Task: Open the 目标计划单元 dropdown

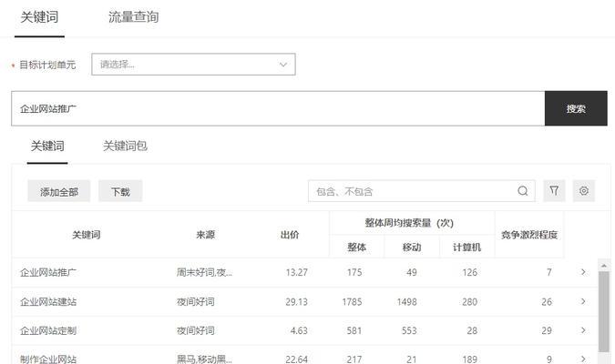Action: pos(193,65)
